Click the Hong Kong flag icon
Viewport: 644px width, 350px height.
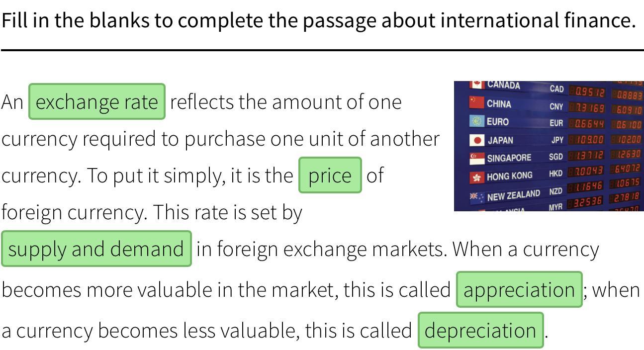click(x=477, y=177)
